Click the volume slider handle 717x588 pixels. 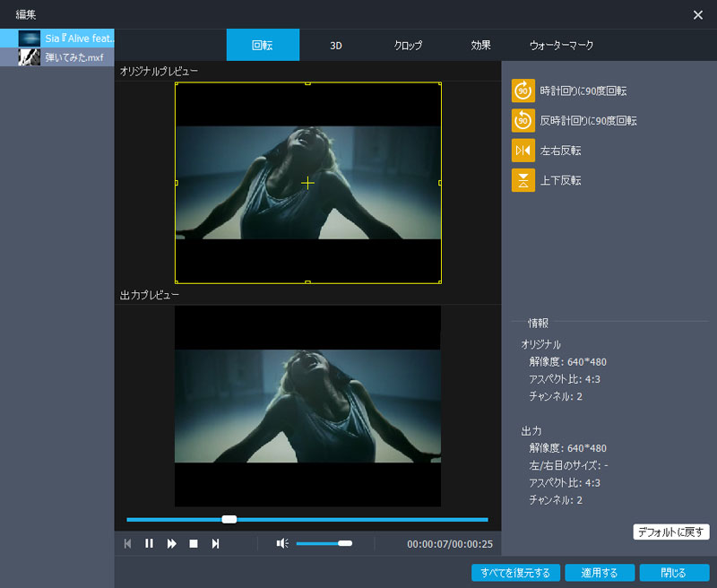(345, 543)
